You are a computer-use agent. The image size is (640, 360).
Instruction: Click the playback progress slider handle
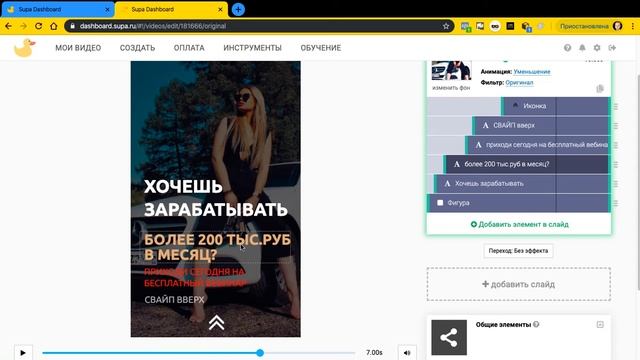(x=260, y=353)
